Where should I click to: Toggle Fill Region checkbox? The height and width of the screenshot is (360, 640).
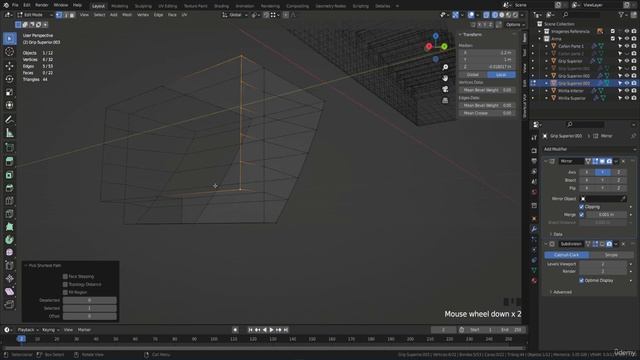65,292
